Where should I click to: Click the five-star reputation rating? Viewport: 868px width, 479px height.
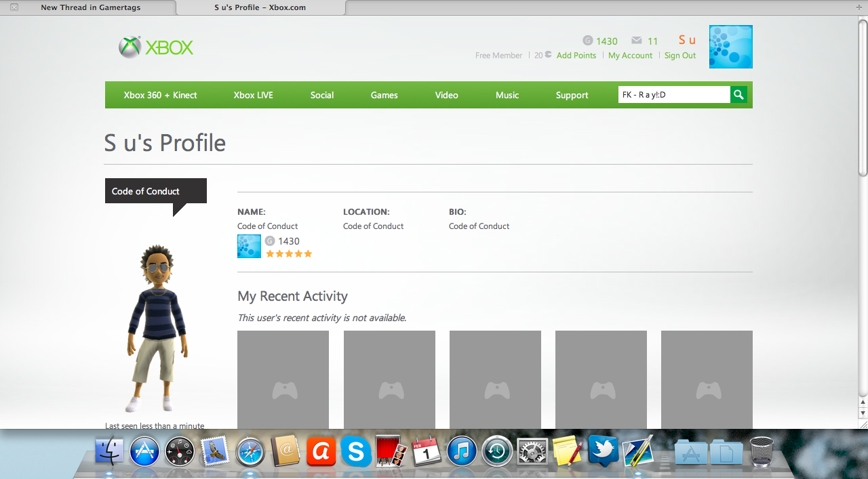[289, 254]
